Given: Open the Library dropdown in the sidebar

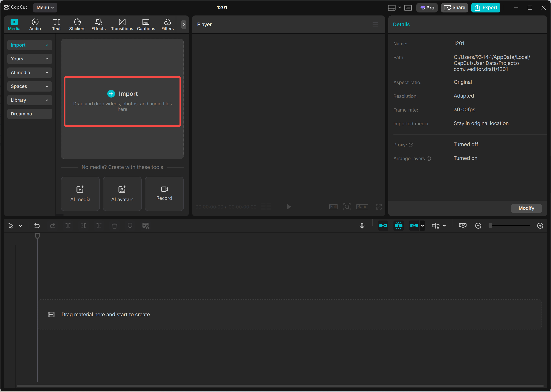Looking at the screenshot, I should coord(29,100).
